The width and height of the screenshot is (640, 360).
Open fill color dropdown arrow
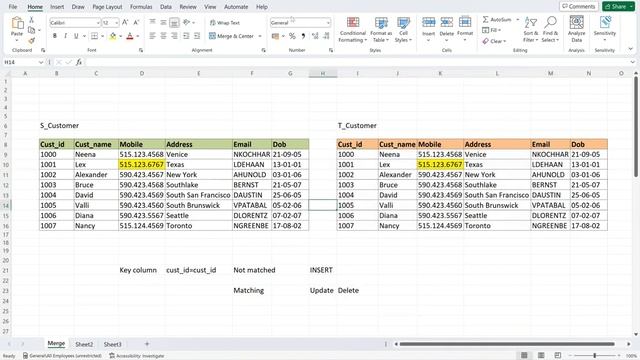click(120, 36)
